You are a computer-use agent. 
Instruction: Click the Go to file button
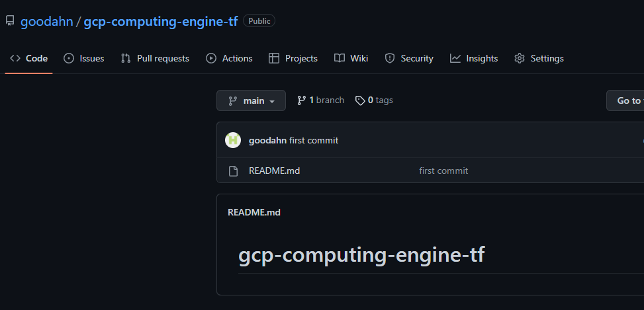[x=625, y=100]
